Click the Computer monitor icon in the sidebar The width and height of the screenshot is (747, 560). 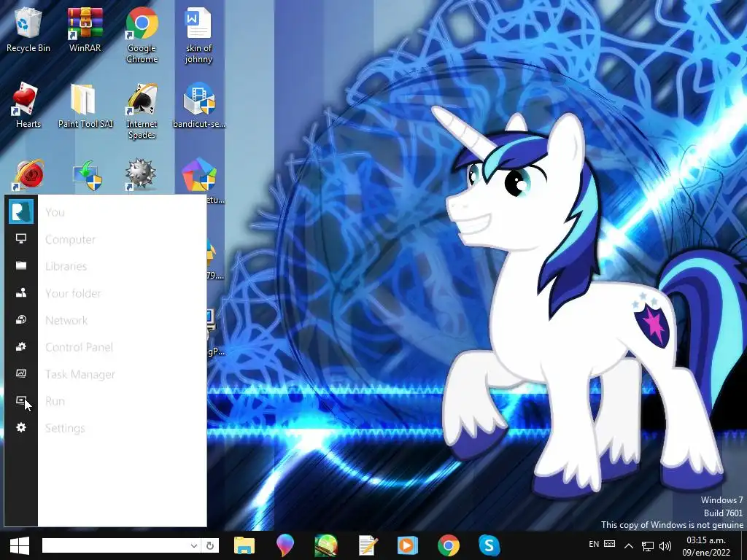pos(21,238)
